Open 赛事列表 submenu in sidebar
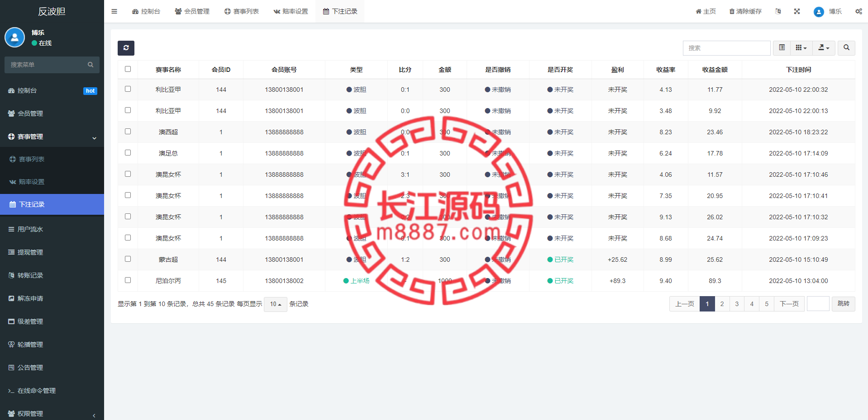Image resolution: width=868 pixels, height=420 pixels. point(52,159)
